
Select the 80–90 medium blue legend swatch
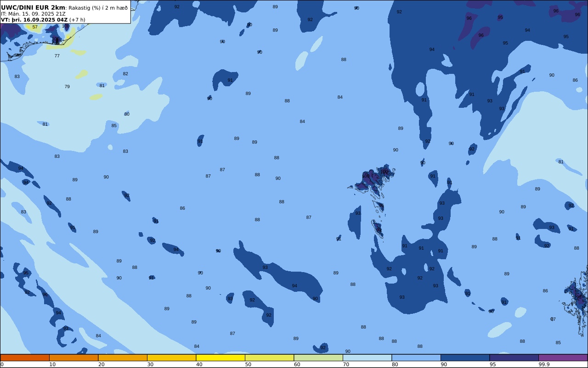point(416,357)
